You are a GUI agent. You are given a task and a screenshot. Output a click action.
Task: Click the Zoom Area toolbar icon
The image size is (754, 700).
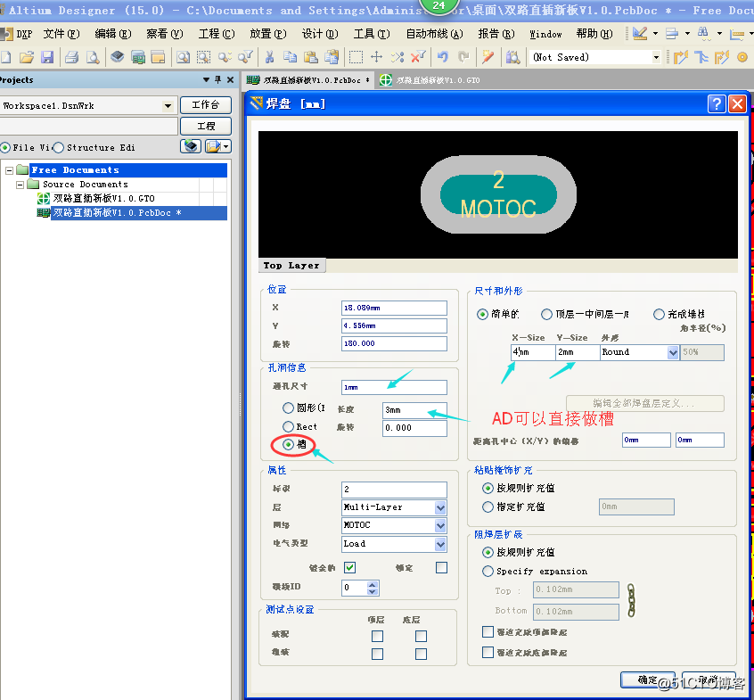(203, 57)
